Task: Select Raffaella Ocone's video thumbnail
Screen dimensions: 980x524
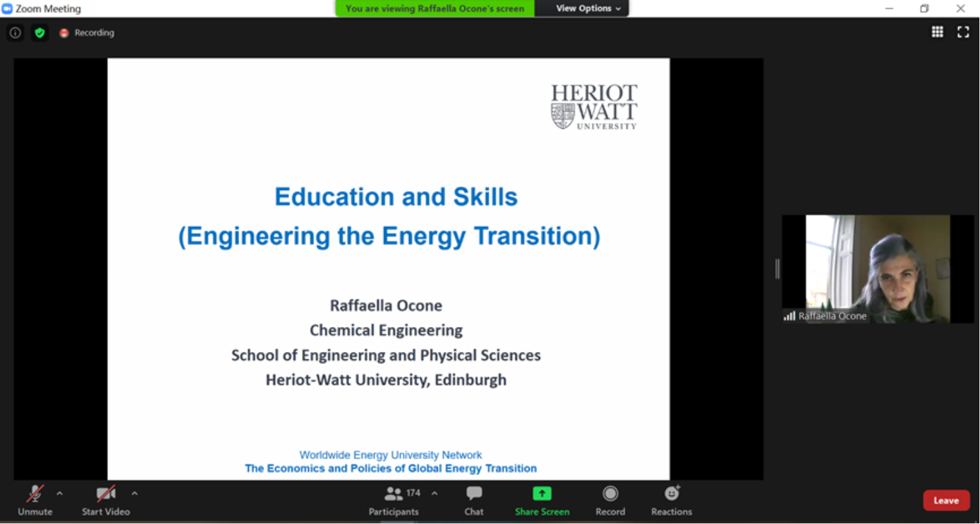Action: point(877,268)
